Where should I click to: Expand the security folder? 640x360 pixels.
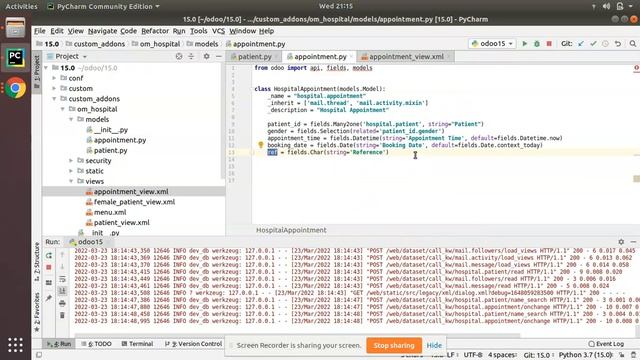[71, 160]
